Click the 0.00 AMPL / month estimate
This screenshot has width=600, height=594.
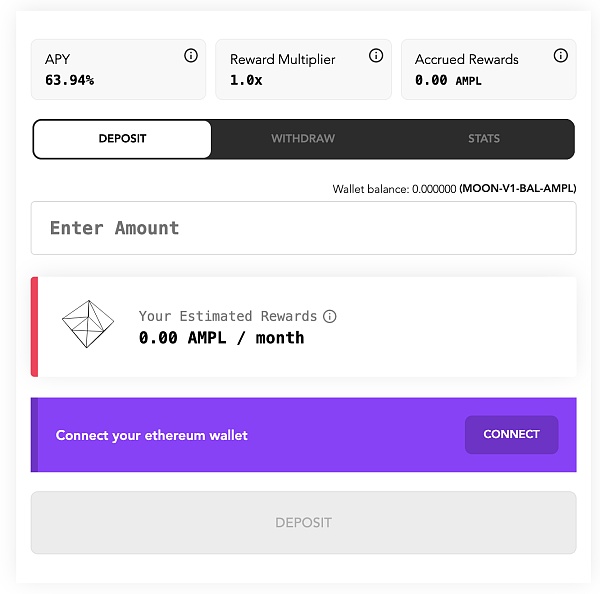[x=222, y=338]
